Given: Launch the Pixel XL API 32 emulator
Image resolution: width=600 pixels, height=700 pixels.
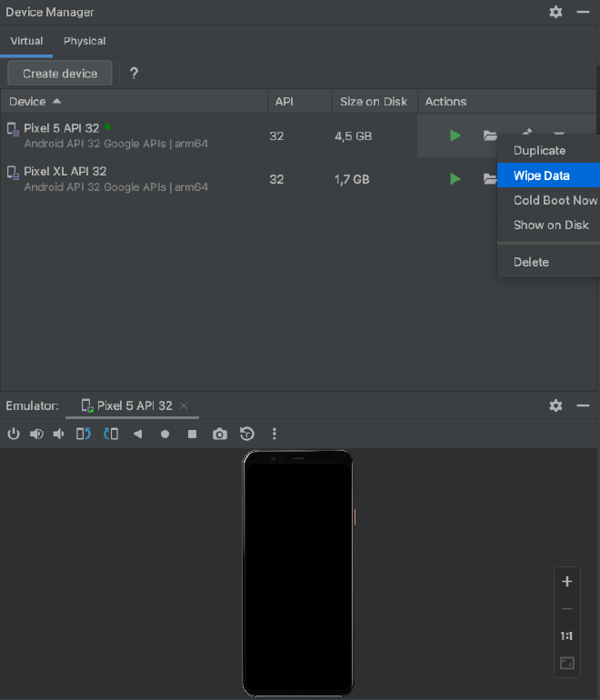Looking at the screenshot, I should [455, 179].
